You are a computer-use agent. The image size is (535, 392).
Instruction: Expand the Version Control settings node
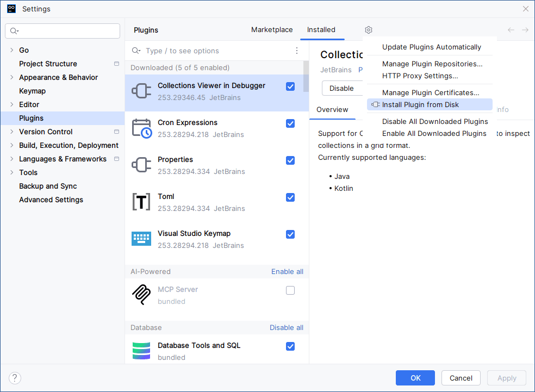coord(12,132)
